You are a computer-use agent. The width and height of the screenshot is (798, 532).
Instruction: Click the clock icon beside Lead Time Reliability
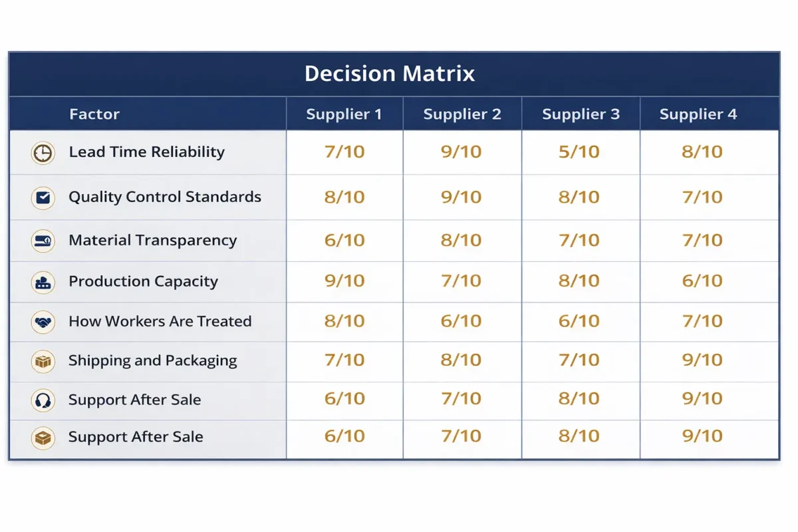pos(43,154)
